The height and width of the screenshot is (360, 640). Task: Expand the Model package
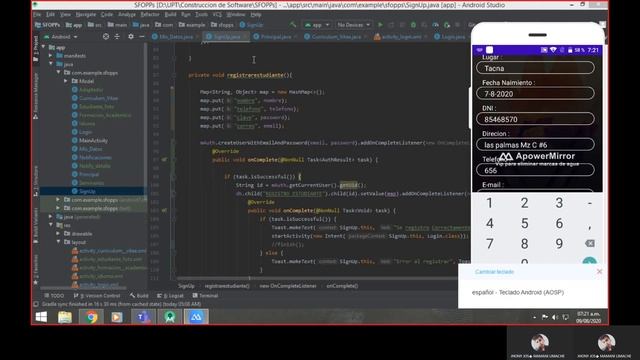[x=66, y=81]
